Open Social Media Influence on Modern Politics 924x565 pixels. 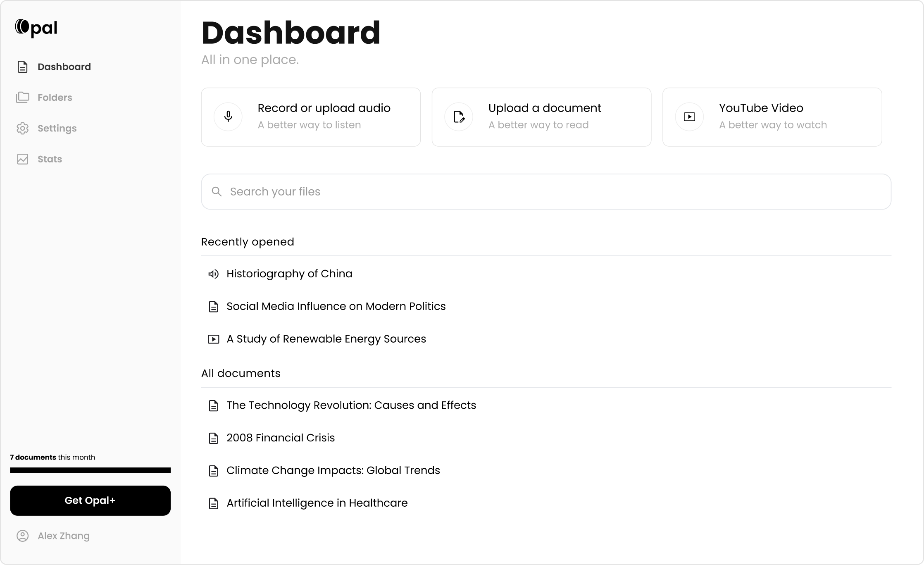click(x=336, y=306)
